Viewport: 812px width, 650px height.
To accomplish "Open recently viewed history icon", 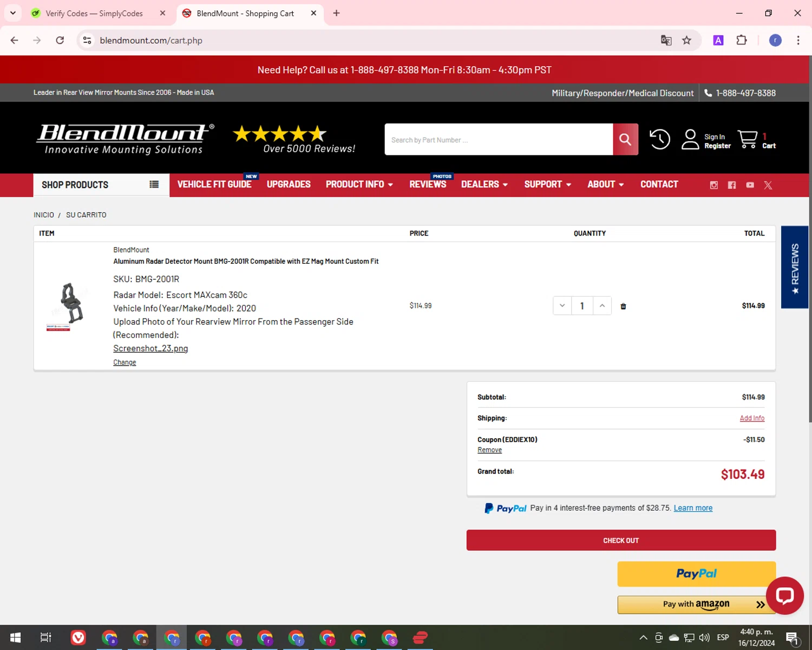I will (x=659, y=139).
